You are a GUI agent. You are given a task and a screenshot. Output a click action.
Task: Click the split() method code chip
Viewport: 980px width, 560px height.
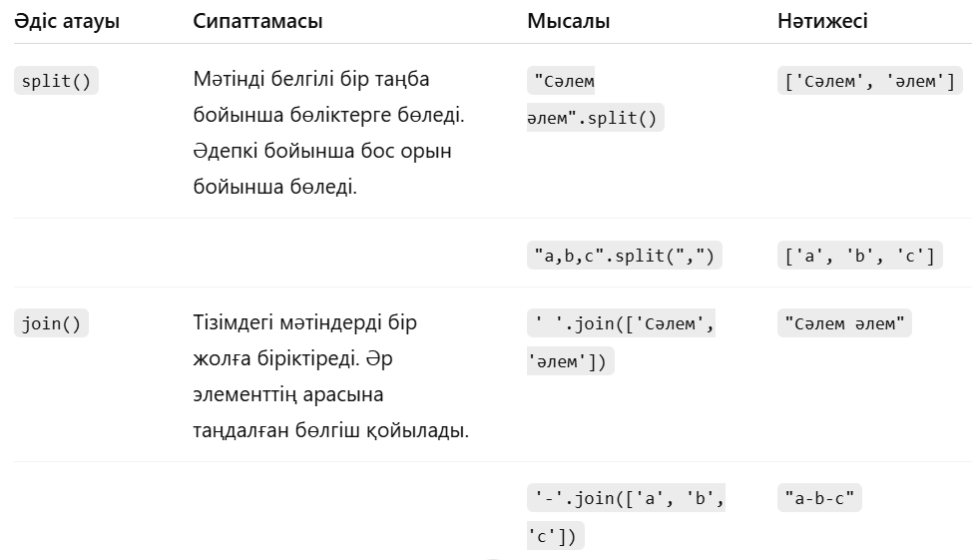tap(56, 81)
